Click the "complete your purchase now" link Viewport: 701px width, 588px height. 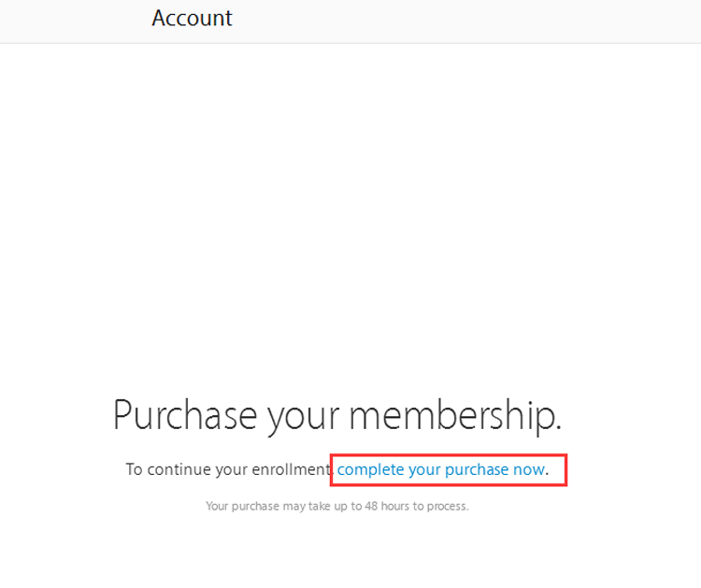click(440, 469)
